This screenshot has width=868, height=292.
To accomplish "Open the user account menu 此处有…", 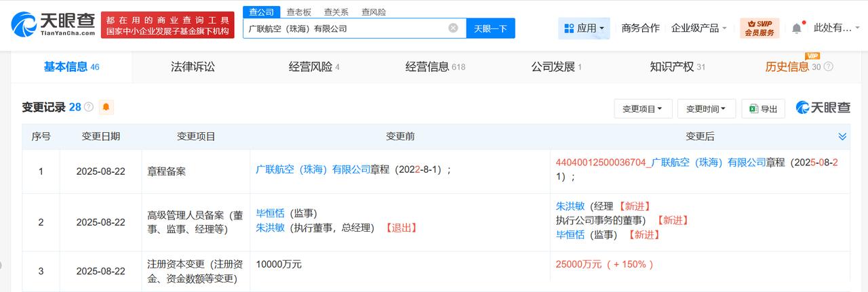I will tap(837, 28).
